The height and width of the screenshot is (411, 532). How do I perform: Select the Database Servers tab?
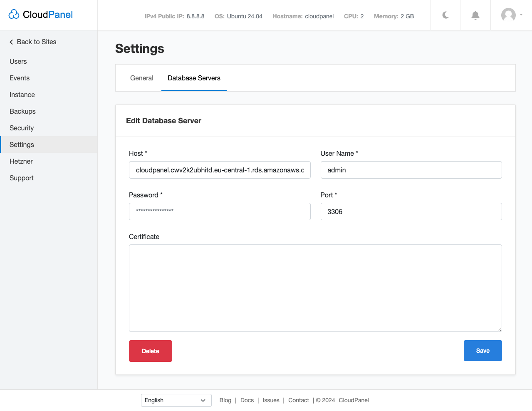click(x=194, y=78)
